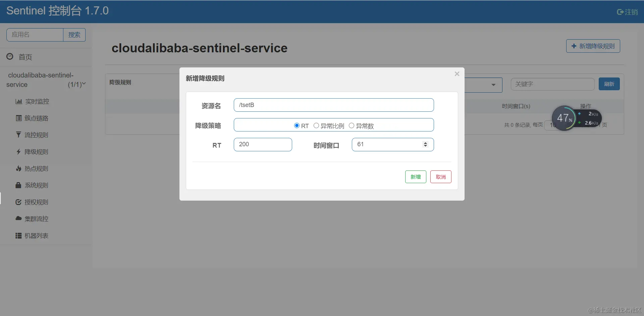Focus the 应用名 search input

pyautogui.click(x=35, y=35)
